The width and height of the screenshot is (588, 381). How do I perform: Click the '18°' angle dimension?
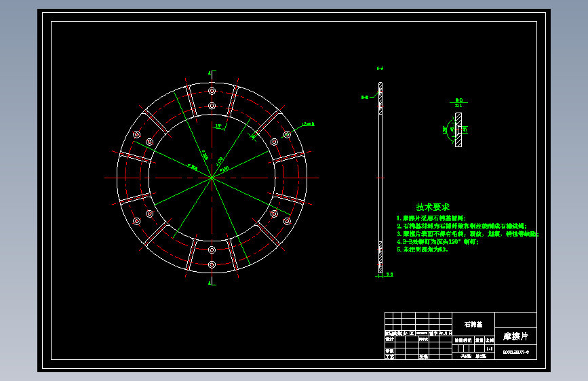218,126
